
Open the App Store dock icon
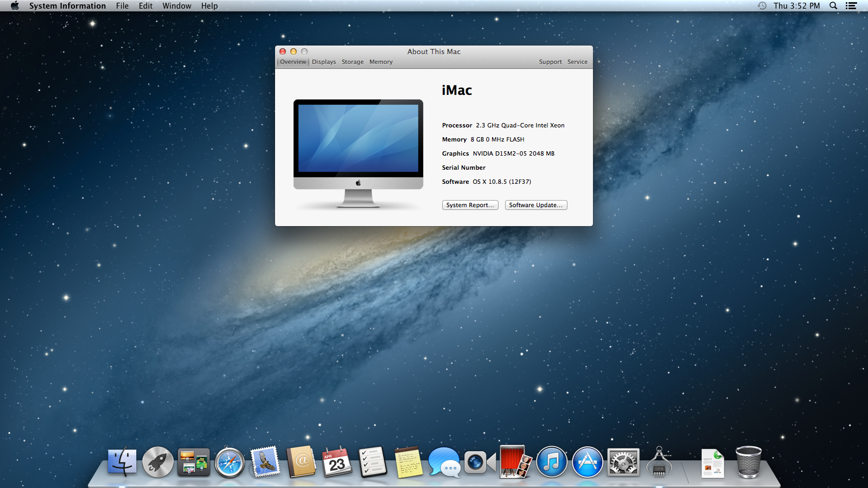point(588,463)
